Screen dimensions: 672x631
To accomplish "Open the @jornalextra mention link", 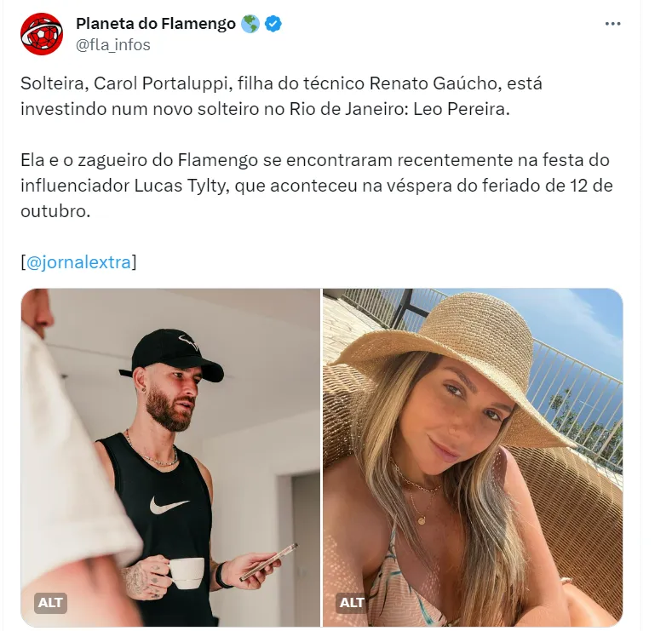I will point(78,261).
